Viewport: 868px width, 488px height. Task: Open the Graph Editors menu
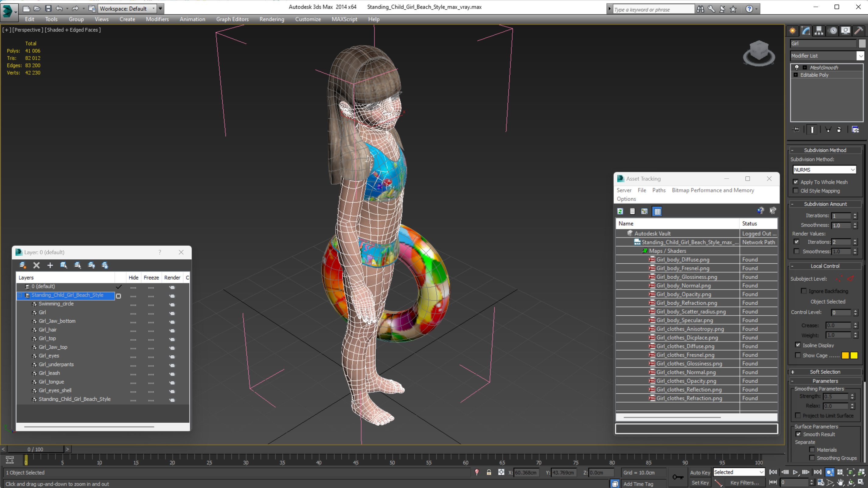coord(232,19)
